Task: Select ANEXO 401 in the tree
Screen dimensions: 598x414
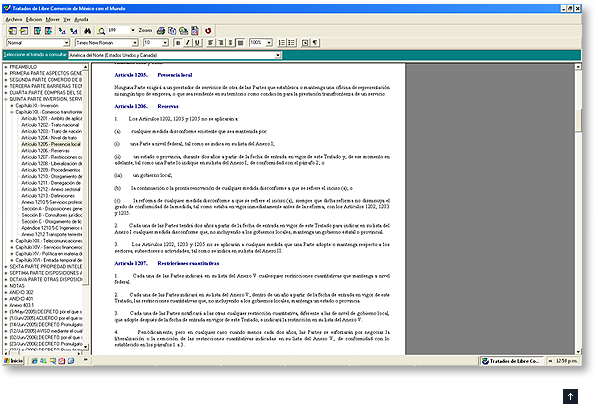Action: (x=21, y=299)
